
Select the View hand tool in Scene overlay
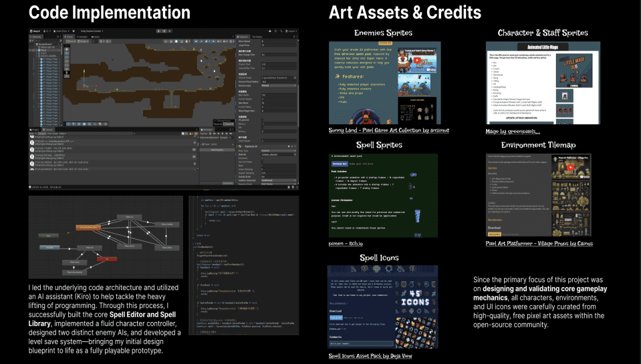point(67,49)
